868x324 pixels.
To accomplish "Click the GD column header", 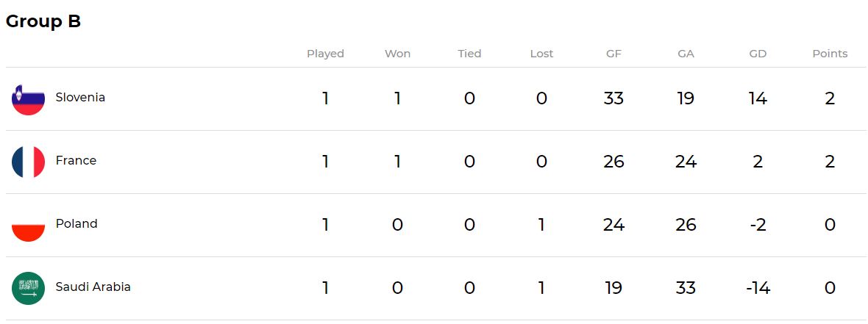I will coord(758,54).
